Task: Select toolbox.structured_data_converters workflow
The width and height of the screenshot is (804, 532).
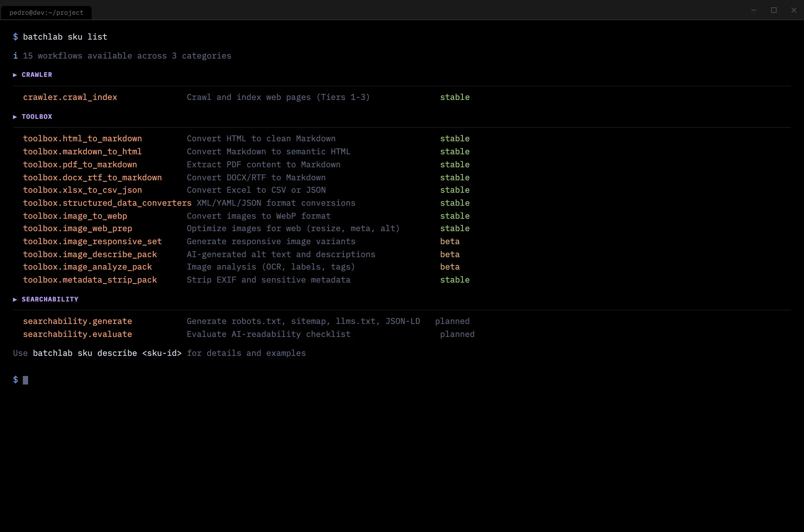Action: coord(107,203)
